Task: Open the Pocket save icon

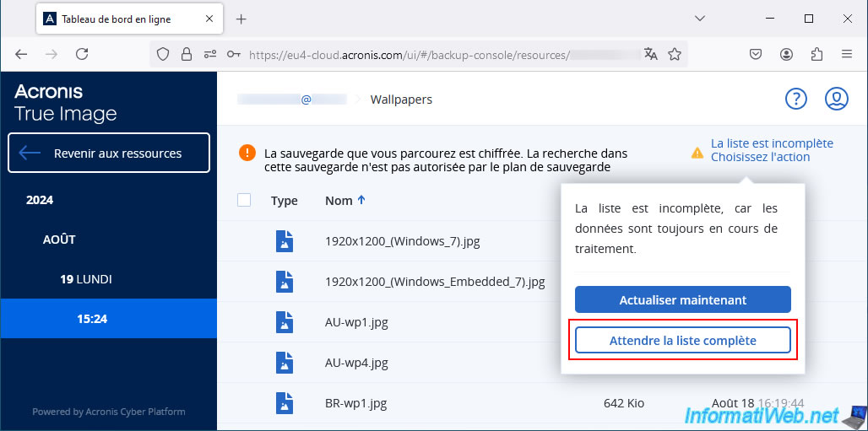Action: point(756,54)
